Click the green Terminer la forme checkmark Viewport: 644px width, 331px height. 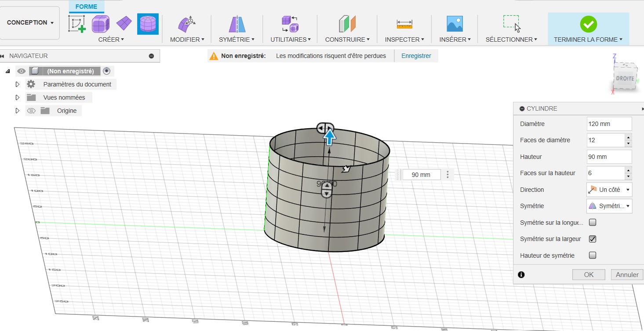pyautogui.click(x=588, y=24)
